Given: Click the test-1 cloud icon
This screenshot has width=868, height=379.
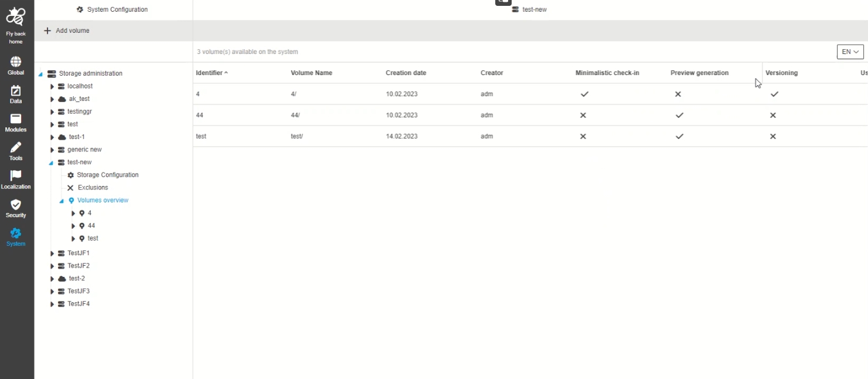Looking at the screenshot, I should tap(62, 137).
